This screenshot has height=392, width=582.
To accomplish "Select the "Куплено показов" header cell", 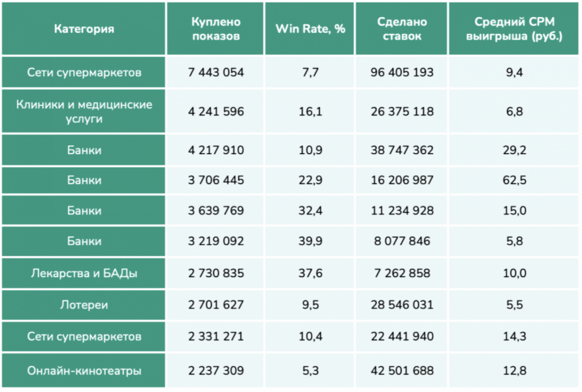I will click(x=215, y=29).
